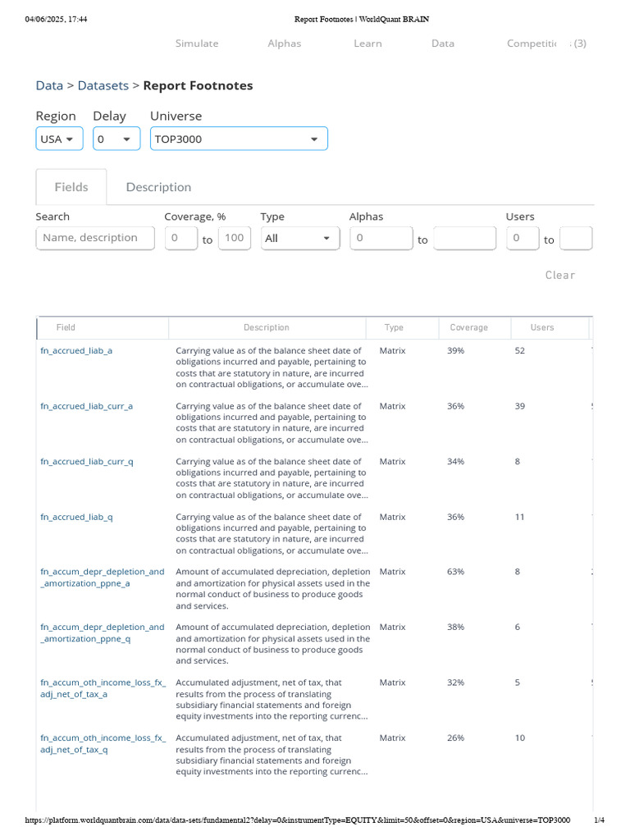630x840 pixels.
Task: Open the Data navigation item
Action: 442,43
